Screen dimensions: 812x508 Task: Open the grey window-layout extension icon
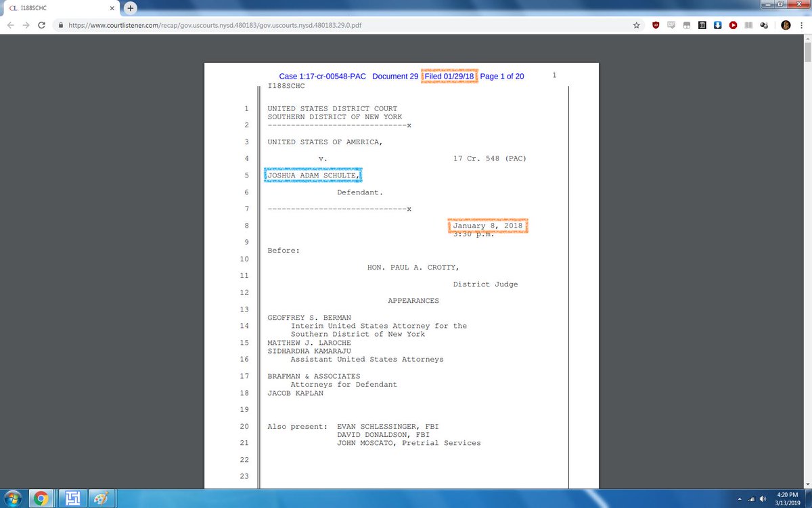(686, 25)
